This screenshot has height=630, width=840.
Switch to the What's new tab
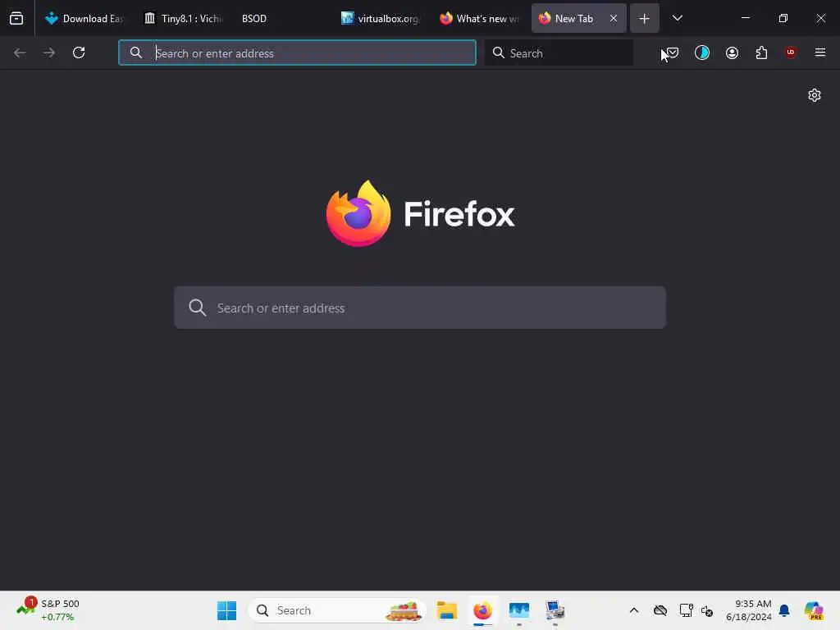[x=479, y=18]
